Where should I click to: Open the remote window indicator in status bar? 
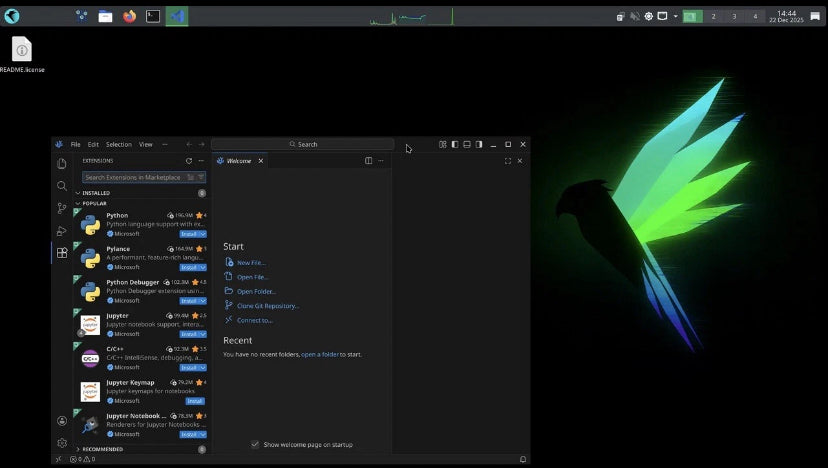coord(59,460)
